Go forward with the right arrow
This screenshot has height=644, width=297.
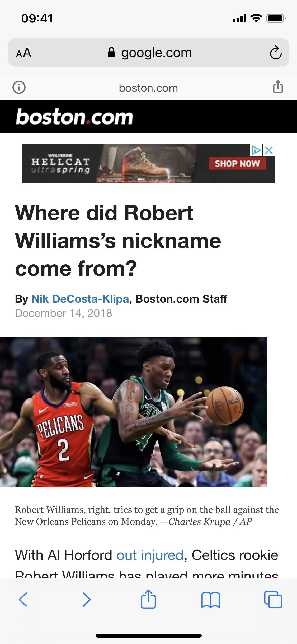click(x=87, y=600)
